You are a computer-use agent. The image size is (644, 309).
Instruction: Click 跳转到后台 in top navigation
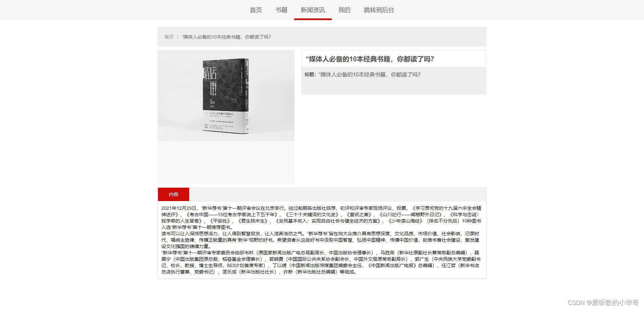point(379,10)
